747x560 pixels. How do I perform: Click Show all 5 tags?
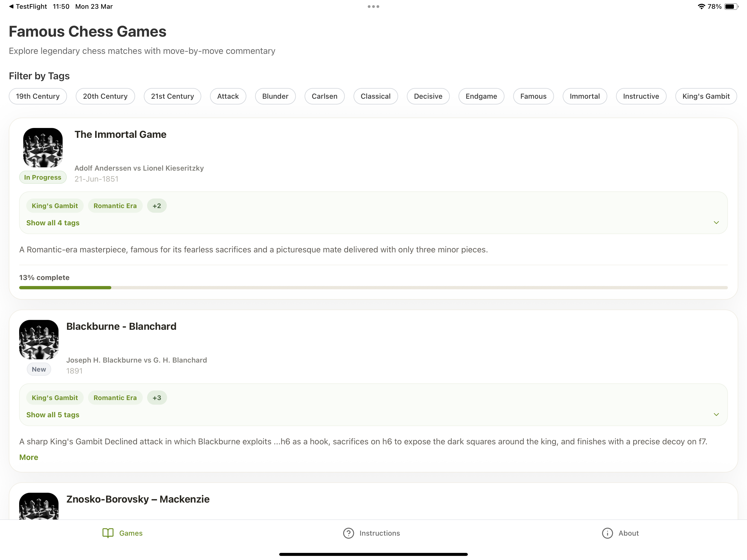[53, 415]
